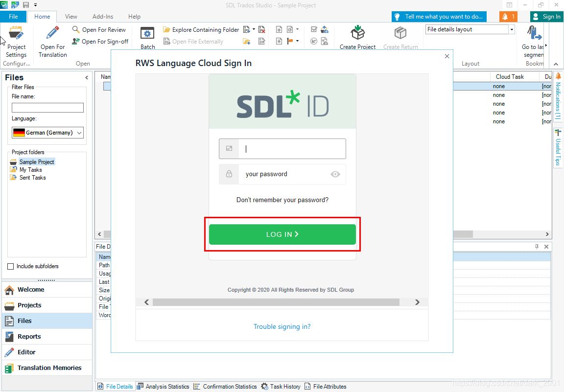This screenshot has height=392, width=564.
Task: Choose Open For Sign-off
Action: [100, 42]
